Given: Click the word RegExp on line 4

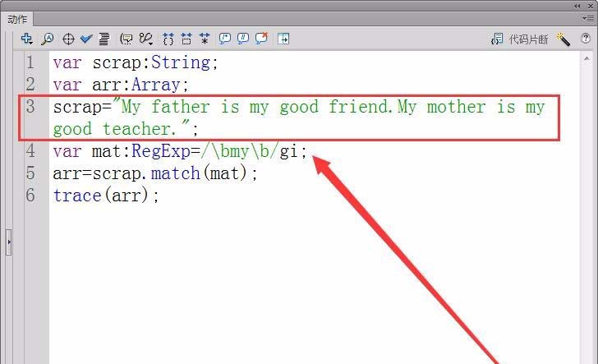Looking at the screenshot, I should pyautogui.click(x=161, y=151).
